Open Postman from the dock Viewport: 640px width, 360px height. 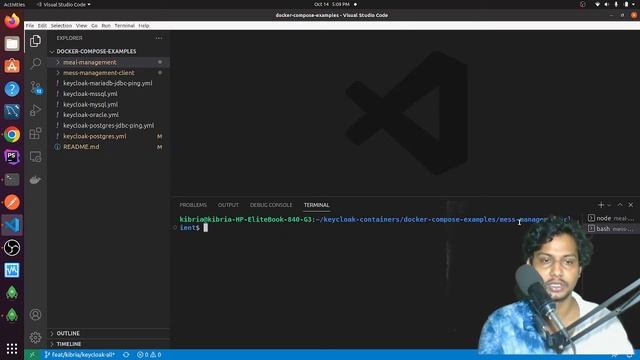coord(12,202)
